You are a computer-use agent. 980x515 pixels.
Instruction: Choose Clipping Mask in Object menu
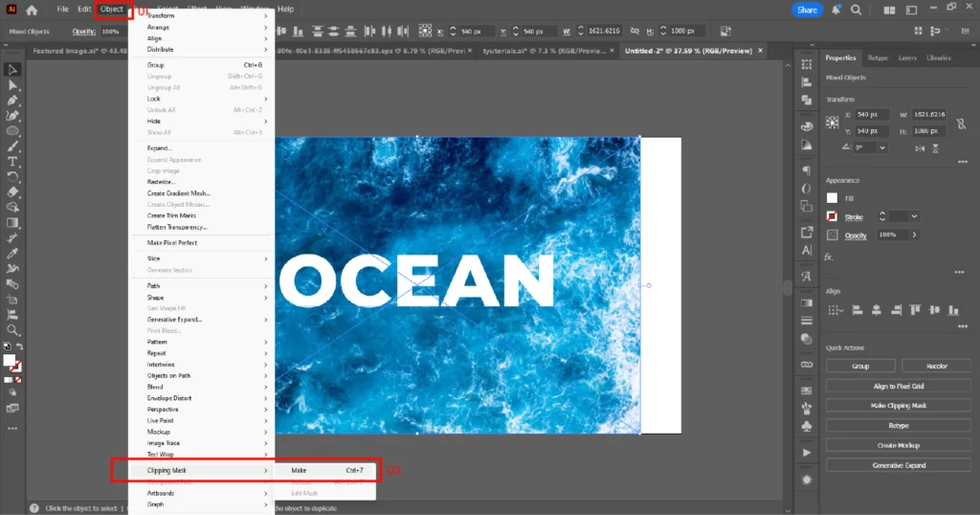pyautogui.click(x=201, y=471)
